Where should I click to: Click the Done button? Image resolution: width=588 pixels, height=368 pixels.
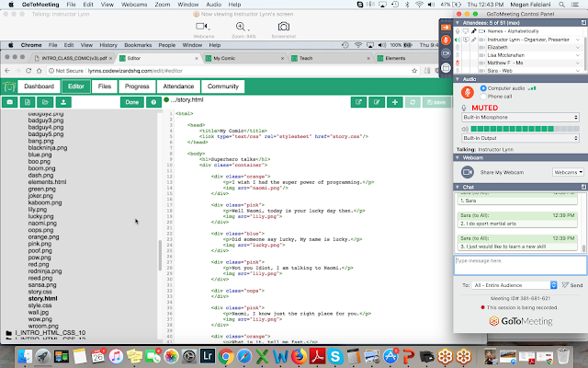point(132,102)
